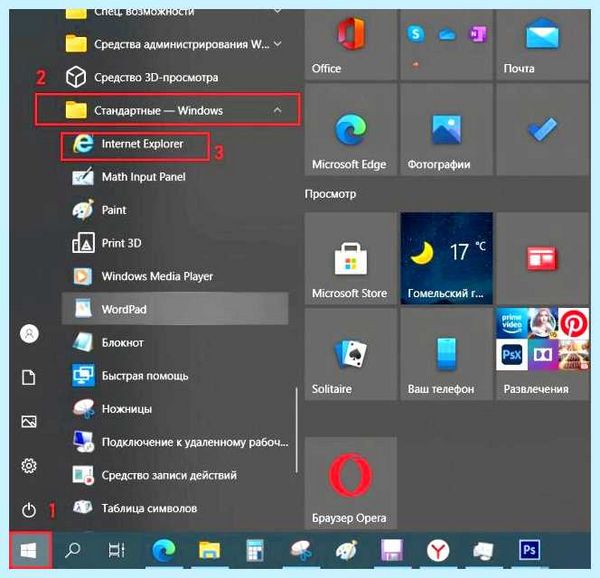Launch Internet Explorer from the list

135,146
